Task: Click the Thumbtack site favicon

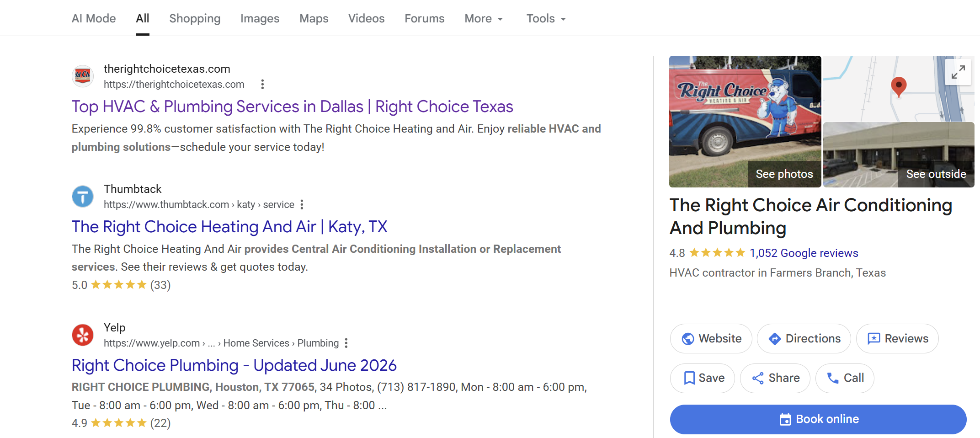Action: click(83, 196)
